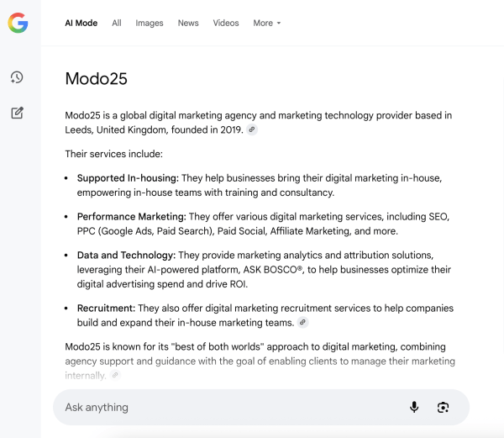Go to the News tab
504x438 pixels.
point(188,24)
